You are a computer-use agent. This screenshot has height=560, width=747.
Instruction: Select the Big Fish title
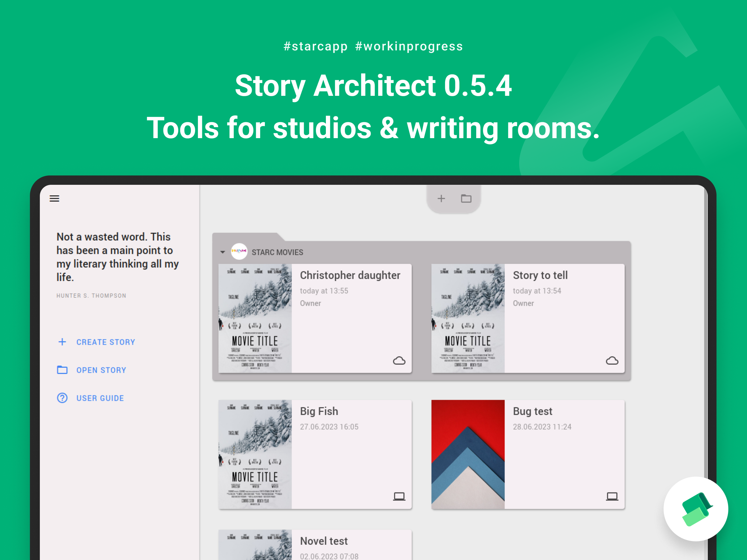click(319, 411)
